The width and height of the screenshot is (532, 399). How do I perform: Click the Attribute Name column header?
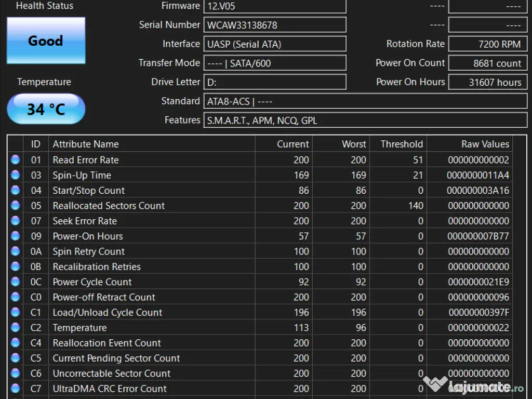point(86,144)
